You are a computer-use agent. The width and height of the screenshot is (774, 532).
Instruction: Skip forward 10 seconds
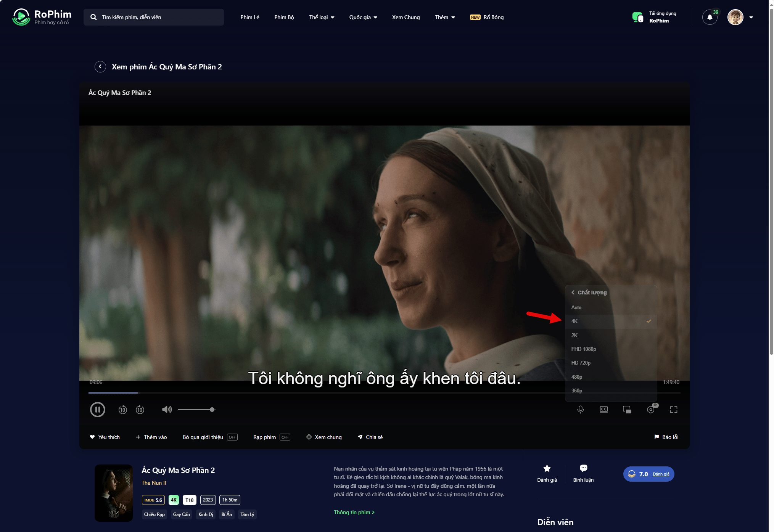click(x=140, y=410)
